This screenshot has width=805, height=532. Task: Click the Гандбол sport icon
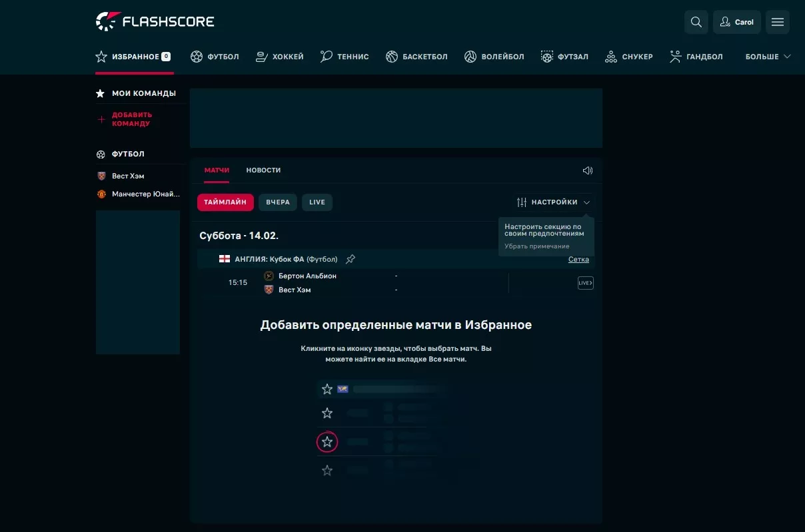coord(674,57)
